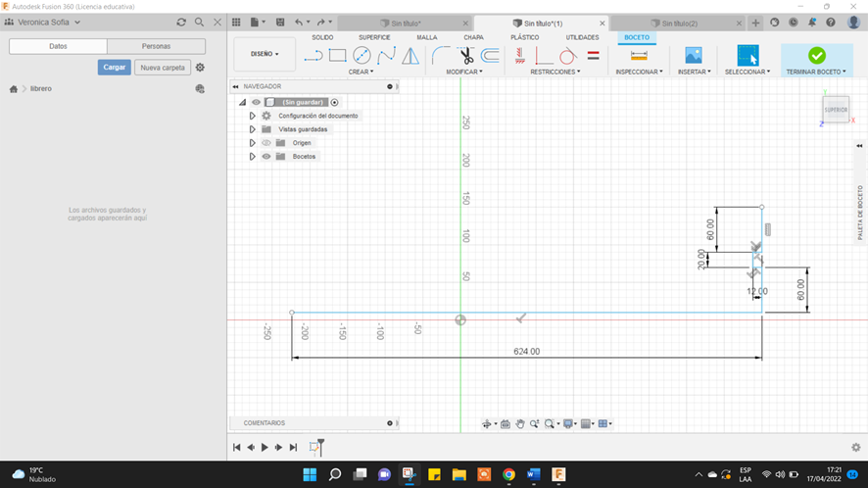This screenshot has height=488, width=868.
Task: Select the Line sketch tool
Action: pyautogui.click(x=313, y=56)
